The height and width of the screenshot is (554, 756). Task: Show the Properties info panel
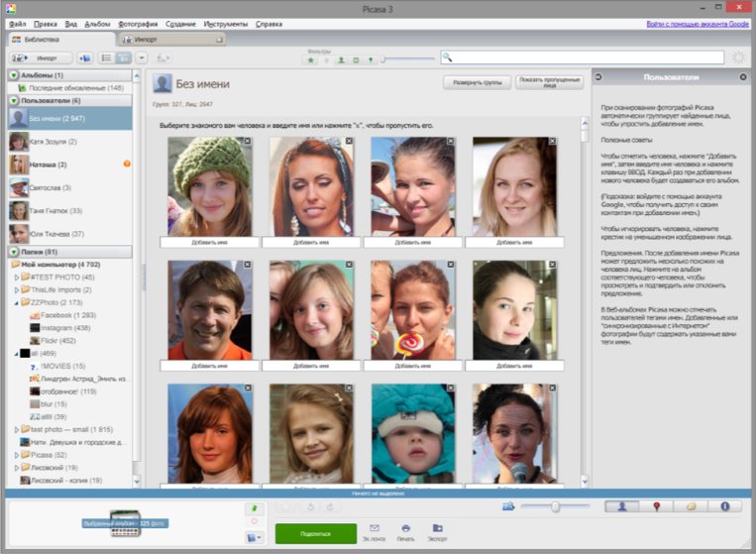(724, 506)
